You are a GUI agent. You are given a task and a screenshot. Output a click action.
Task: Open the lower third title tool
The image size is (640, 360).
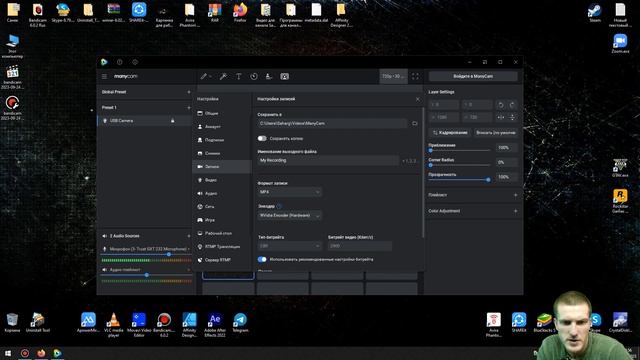(269, 76)
